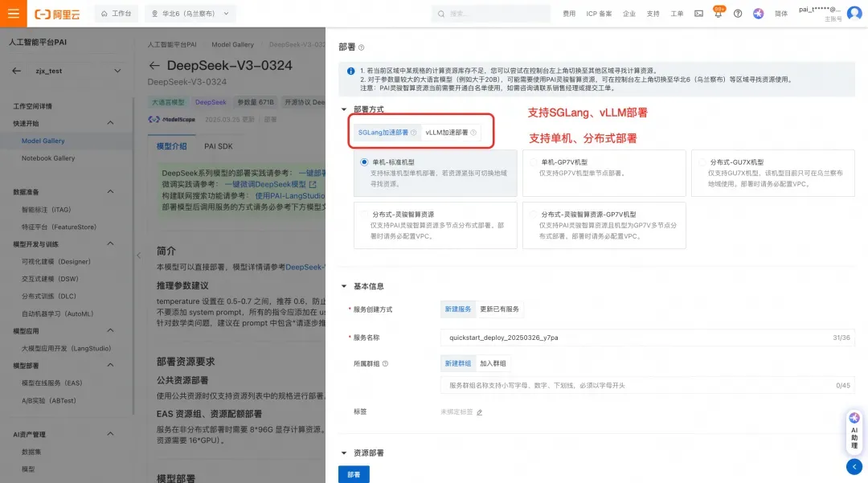Select 分布式-灵骏智算资源 radio option
Image resolution: width=868 pixels, height=483 pixels.
click(x=364, y=214)
